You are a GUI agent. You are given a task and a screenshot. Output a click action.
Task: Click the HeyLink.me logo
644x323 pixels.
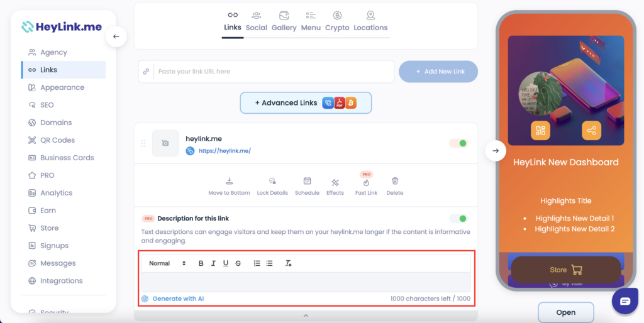[x=60, y=27]
